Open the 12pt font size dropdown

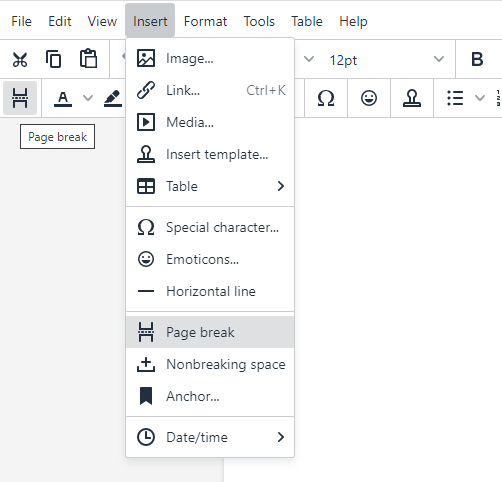point(387,60)
